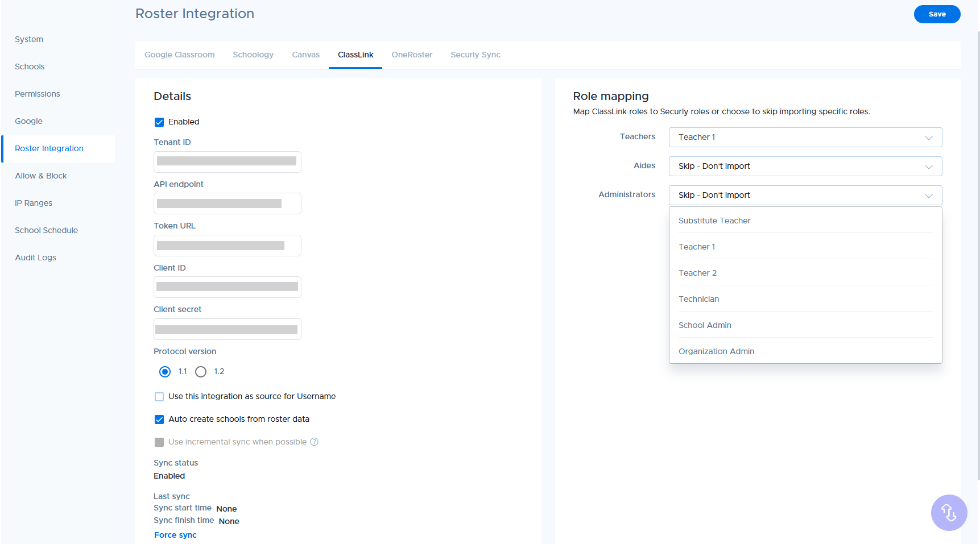Viewport: 980px width, 544px height.
Task: Click the Save button
Action: [x=937, y=14]
